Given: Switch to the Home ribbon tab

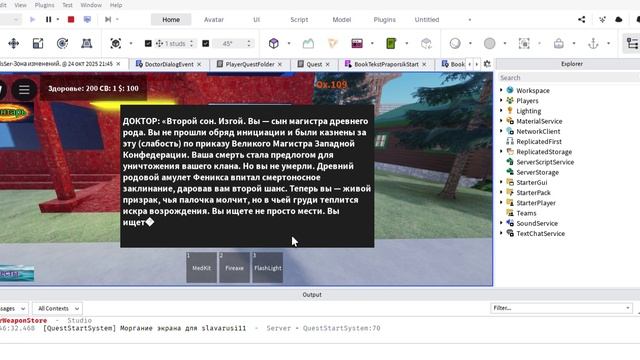Looking at the screenshot, I should pyautogui.click(x=171, y=20).
